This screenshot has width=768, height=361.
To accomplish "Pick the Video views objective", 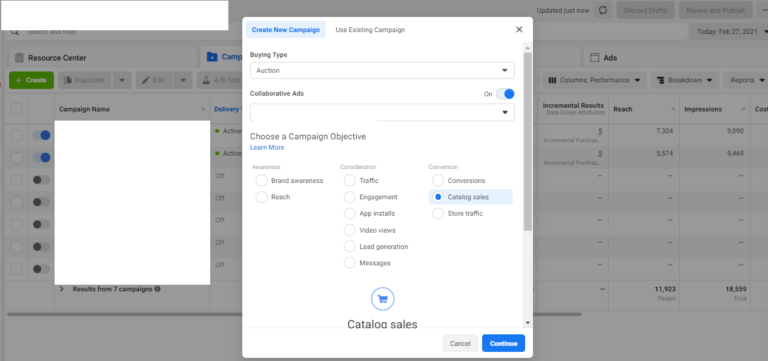I will pyautogui.click(x=350, y=230).
